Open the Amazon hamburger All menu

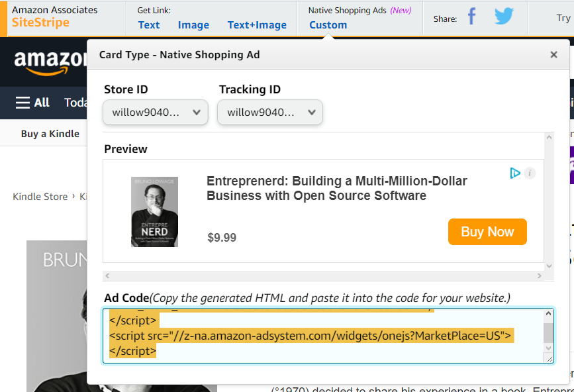pyautogui.click(x=32, y=103)
